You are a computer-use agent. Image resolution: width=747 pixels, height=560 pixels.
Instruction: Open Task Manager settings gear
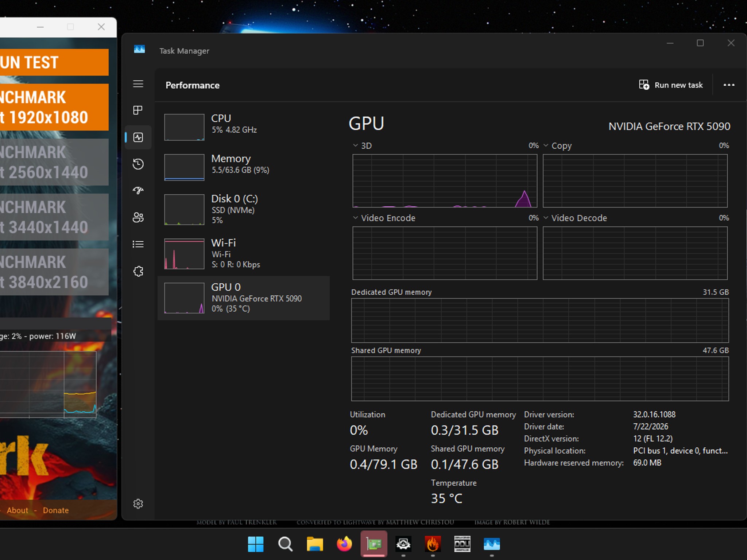(x=138, y=503)
